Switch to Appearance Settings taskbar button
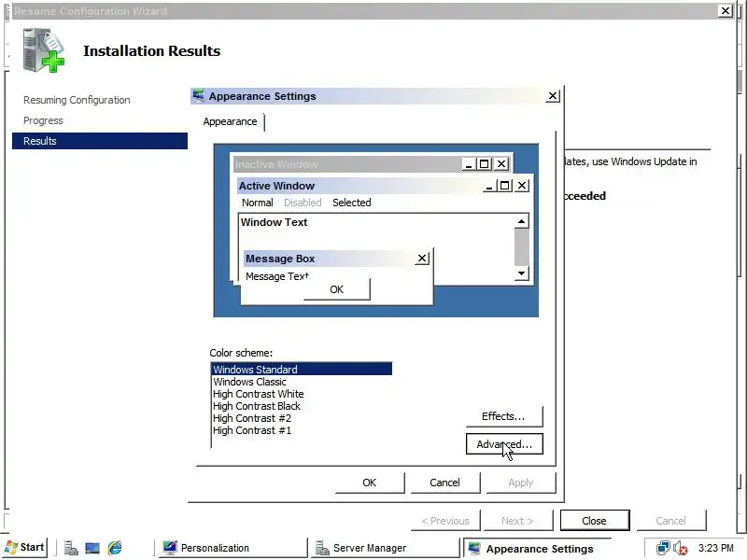 coord(538,549)
